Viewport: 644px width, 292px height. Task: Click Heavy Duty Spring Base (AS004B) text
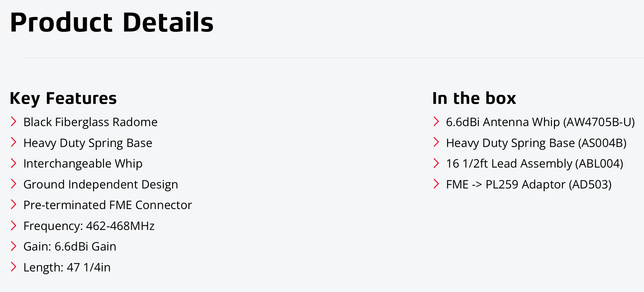pos(536,143)
